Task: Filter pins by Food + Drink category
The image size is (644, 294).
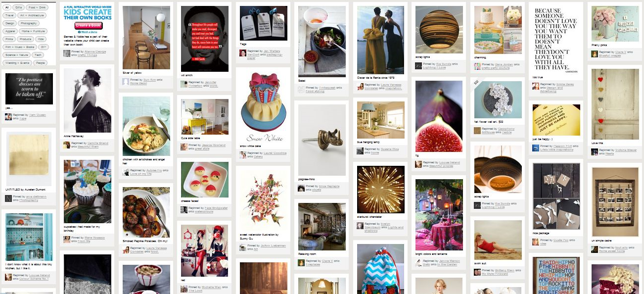Action: coord(36,8)
